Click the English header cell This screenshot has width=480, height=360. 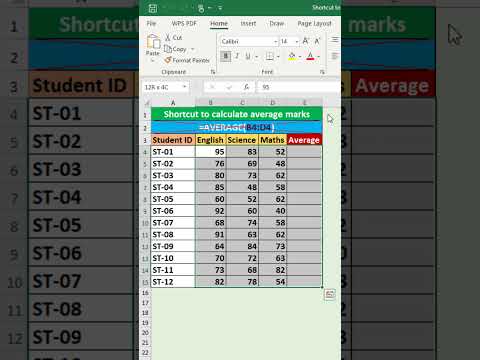210,140
